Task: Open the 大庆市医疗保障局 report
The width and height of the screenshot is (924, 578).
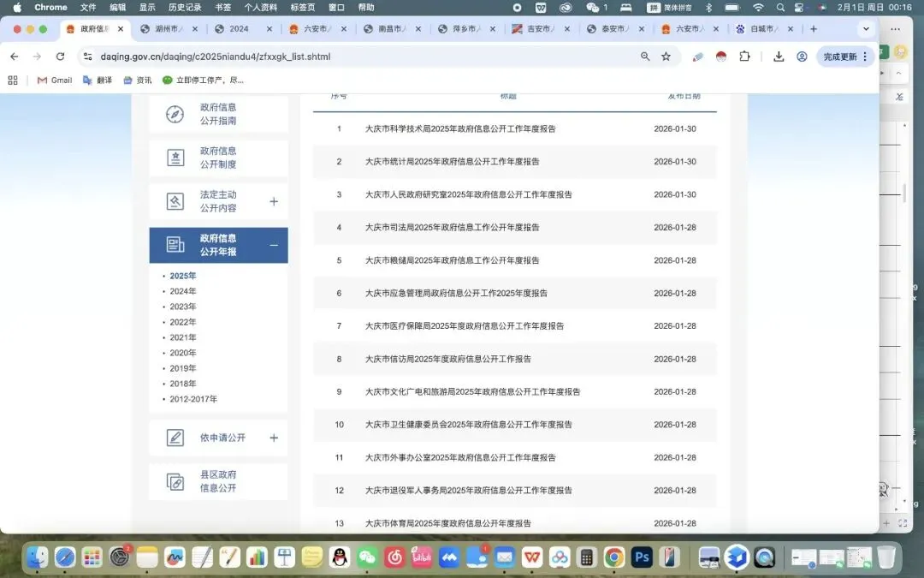Action: point(465,325)
